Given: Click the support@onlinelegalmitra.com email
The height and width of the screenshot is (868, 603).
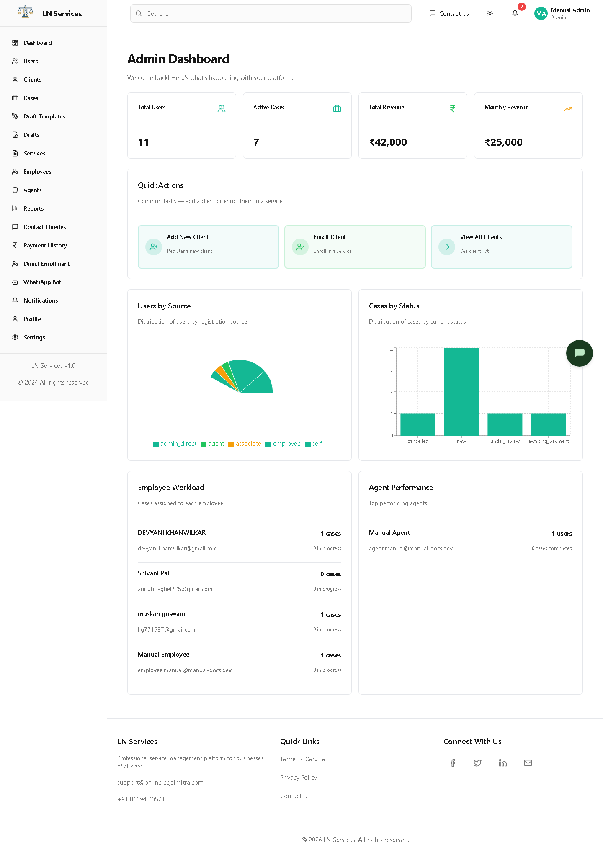Looking at the screenshot, I should [x=160, y=783].
